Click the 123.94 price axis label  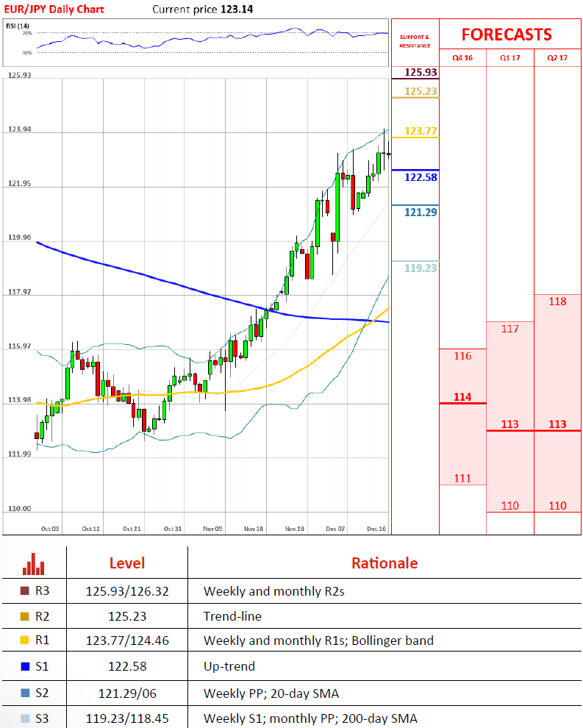[20, 129]
